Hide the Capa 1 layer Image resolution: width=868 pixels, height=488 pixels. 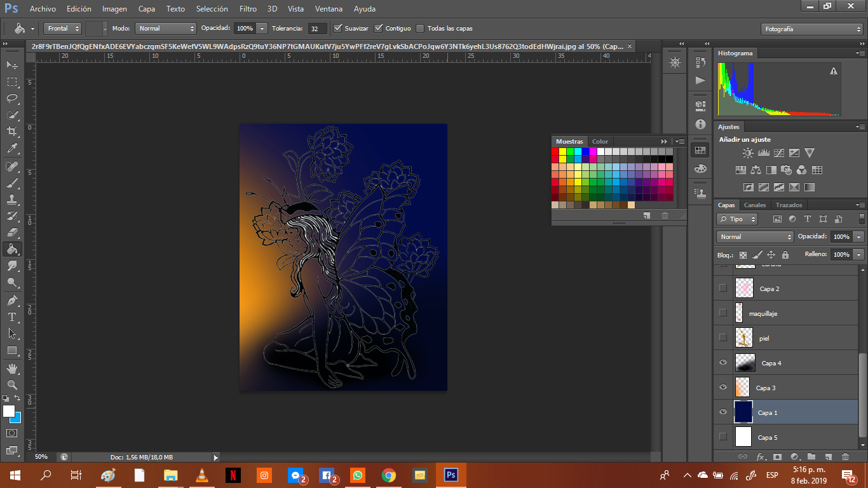click(722, 412)
